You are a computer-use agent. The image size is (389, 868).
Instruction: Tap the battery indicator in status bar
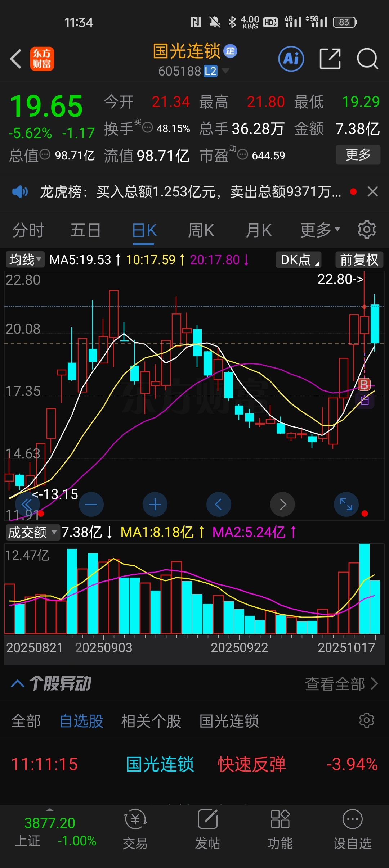(x=345, y=22)
